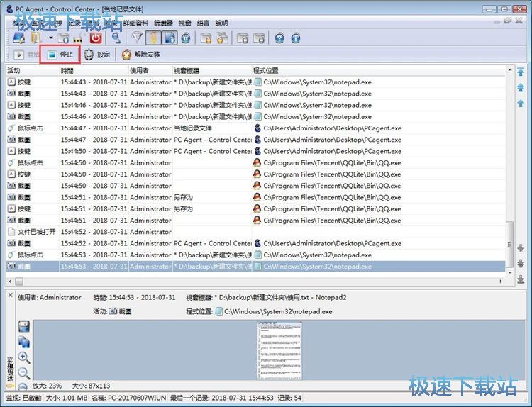532x407 pixels.
Task: Click the red power icon in toolbar
Action: [95, 38]
